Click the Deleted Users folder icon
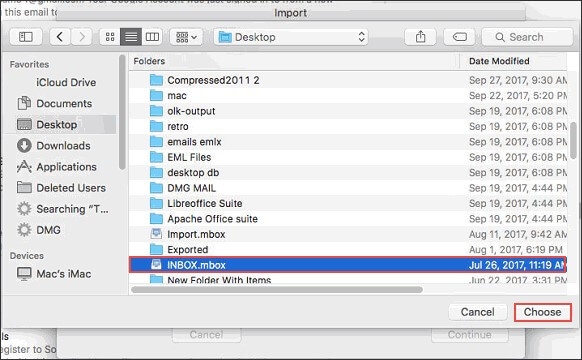 (x=24, y=187)
